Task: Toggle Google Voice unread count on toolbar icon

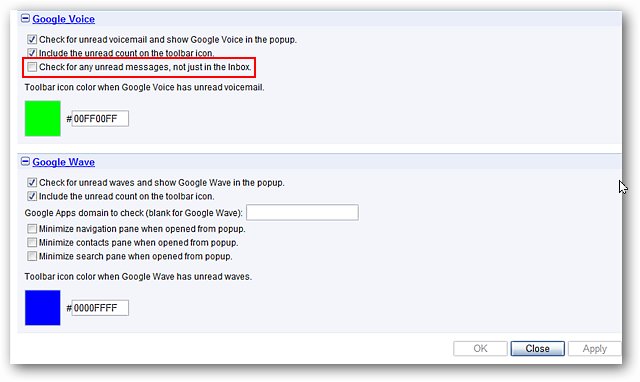Action: [x=32, y=53]
